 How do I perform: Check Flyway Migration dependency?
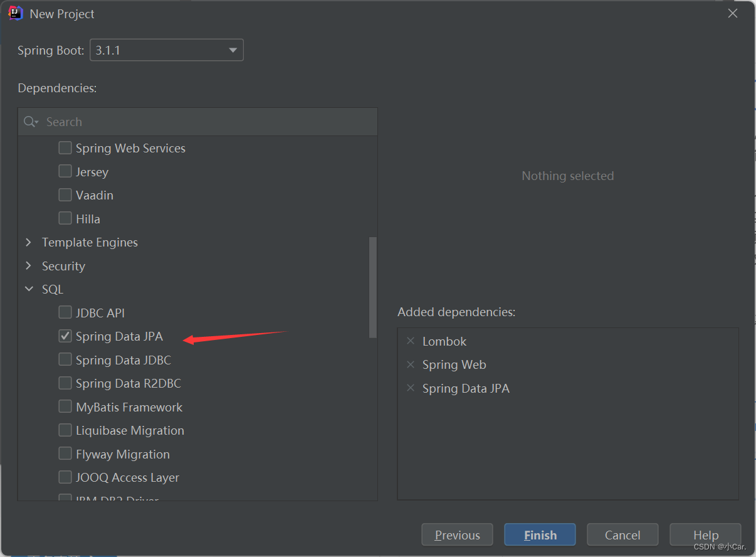coord(65,454)
